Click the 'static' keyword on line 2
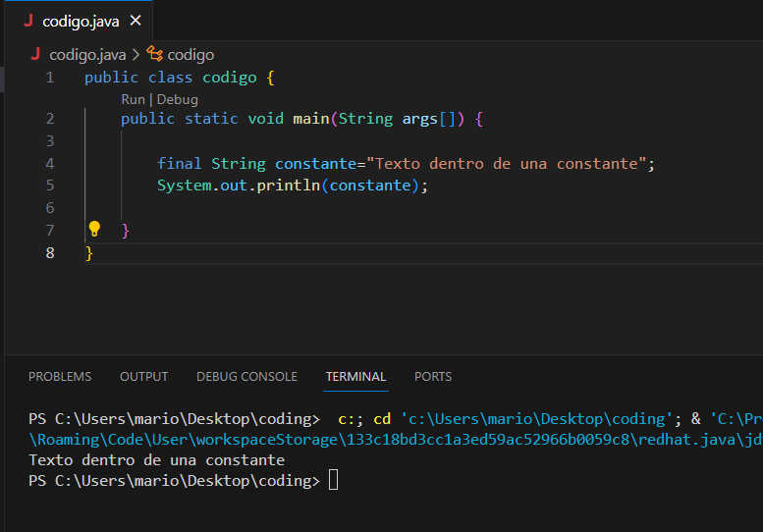The height and width of the screenshot is (532, 763). 211,119
